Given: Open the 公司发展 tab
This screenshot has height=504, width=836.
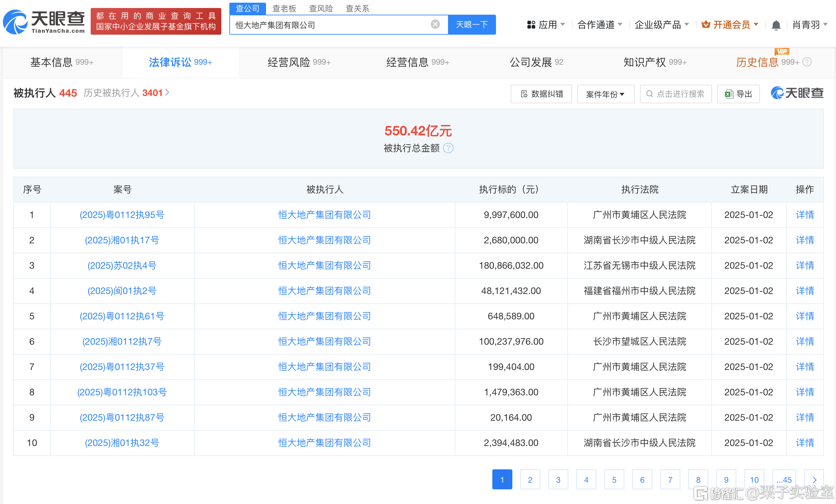Looking at the screenshot, I should 536,62.
